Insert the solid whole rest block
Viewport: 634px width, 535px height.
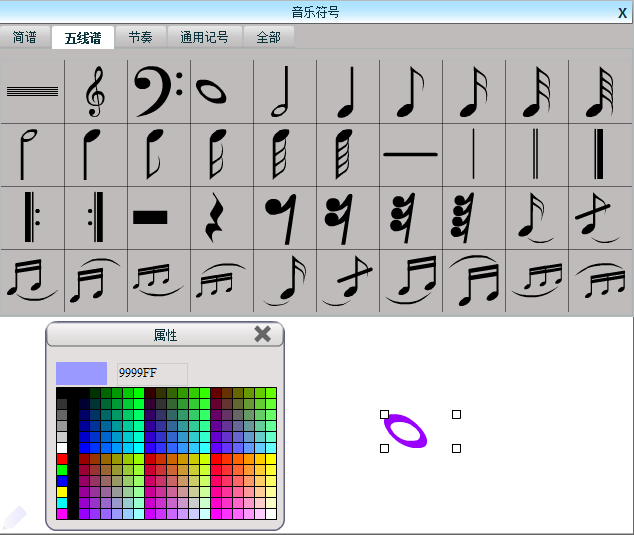(x=158, y=217)
